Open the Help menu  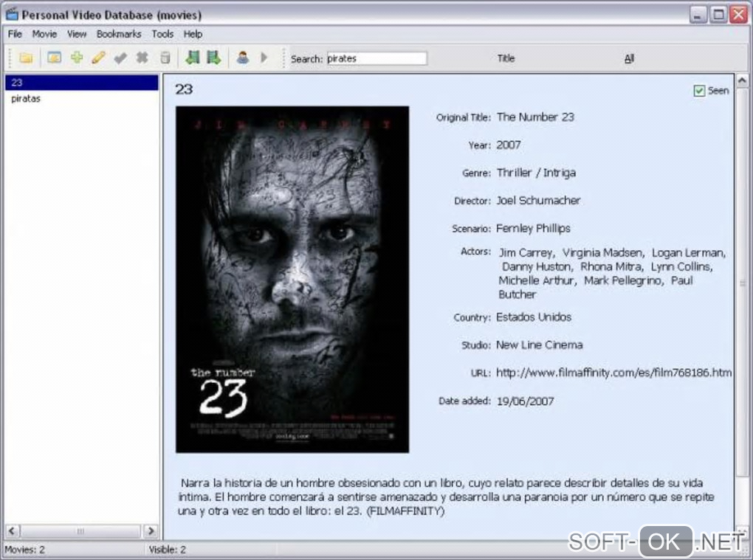pyautogui.click(x=193, y=34)
